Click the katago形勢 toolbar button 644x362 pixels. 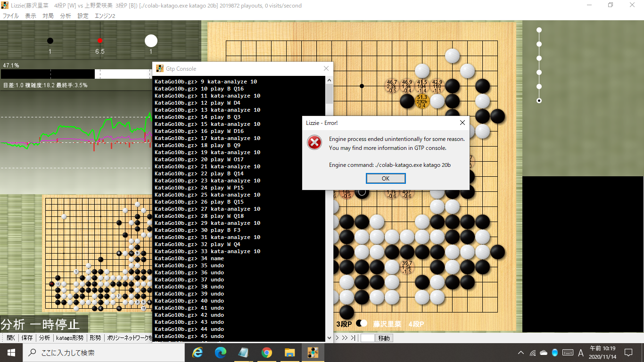70,338
